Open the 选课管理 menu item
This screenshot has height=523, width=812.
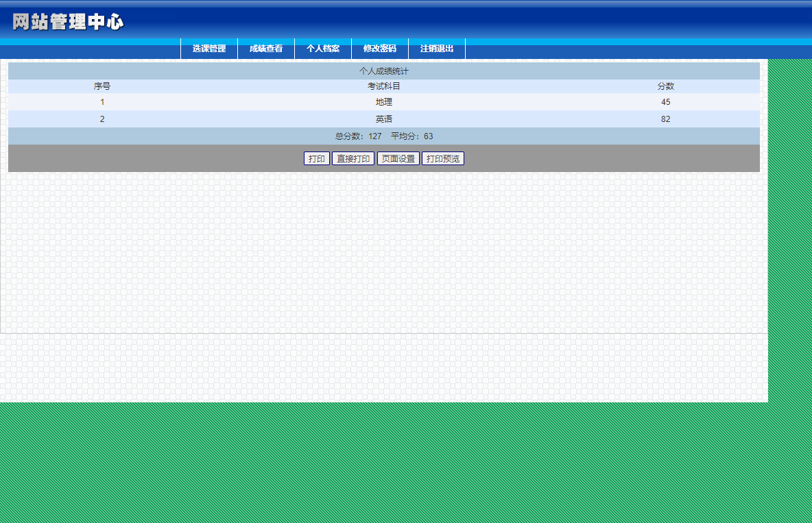(209, 49)
